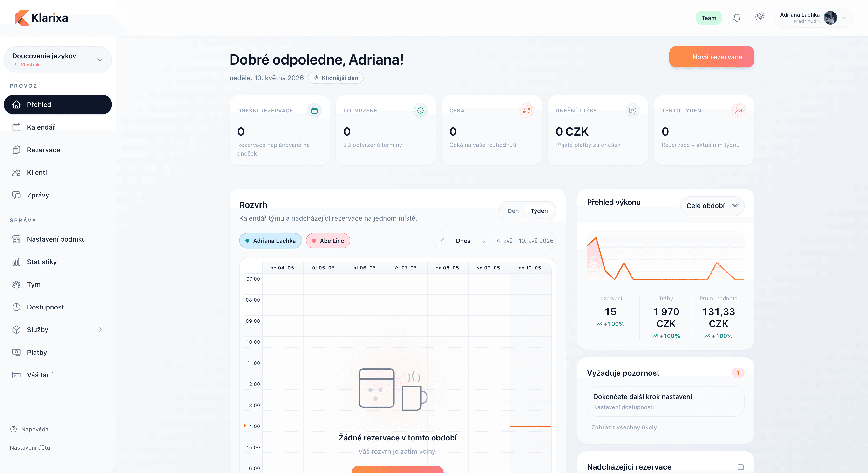Select Týden schedule tab
868x473 pixels.
point(539,211)
